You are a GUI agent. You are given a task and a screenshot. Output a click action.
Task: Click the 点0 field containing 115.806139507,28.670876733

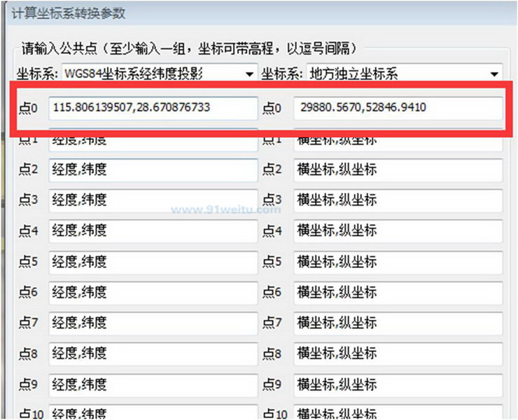tap(153, 108)
